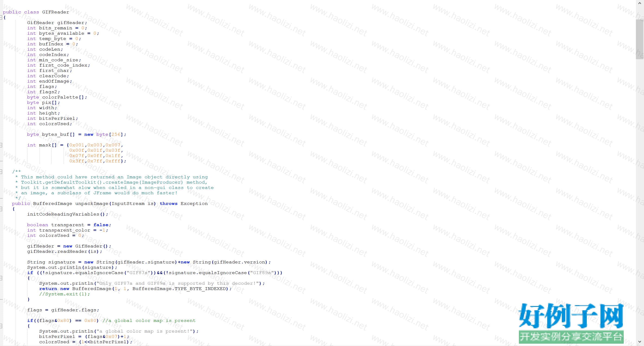Image resolution: width=644 pixels, height=346 pixels.
Task: Place cursor on GIFReader class name
Action: (56, 12)
